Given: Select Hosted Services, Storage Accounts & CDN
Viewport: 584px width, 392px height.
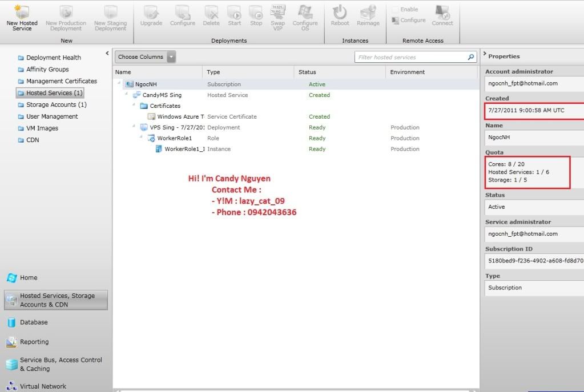Looking at the screenshot, I should tap(56, 300).
